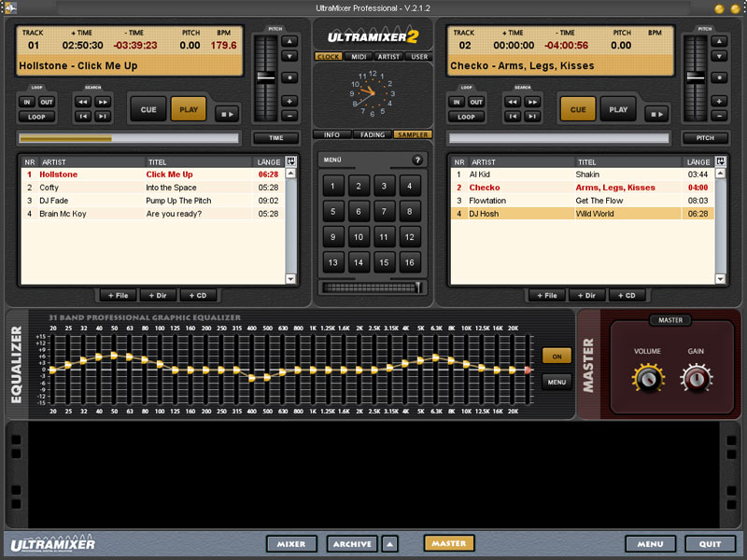
Task: Trigger sampler pad 11
Action: click(384, 237)
